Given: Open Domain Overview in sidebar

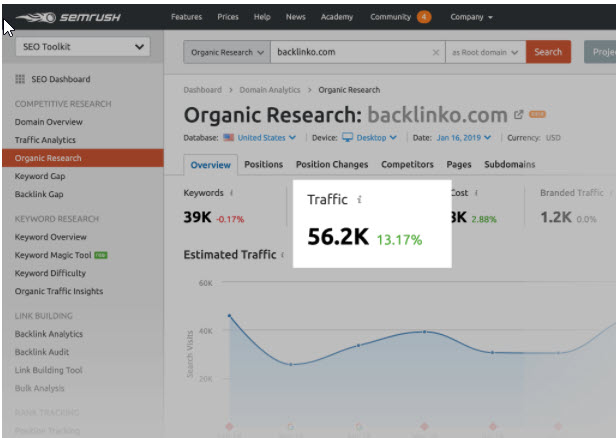Looking at the screenshot, I should (49, 122).
